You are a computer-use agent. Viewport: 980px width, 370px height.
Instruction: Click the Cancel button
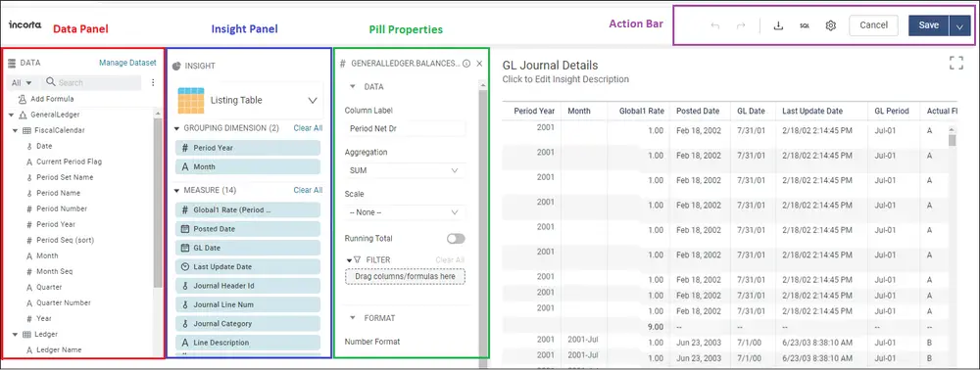873,24
